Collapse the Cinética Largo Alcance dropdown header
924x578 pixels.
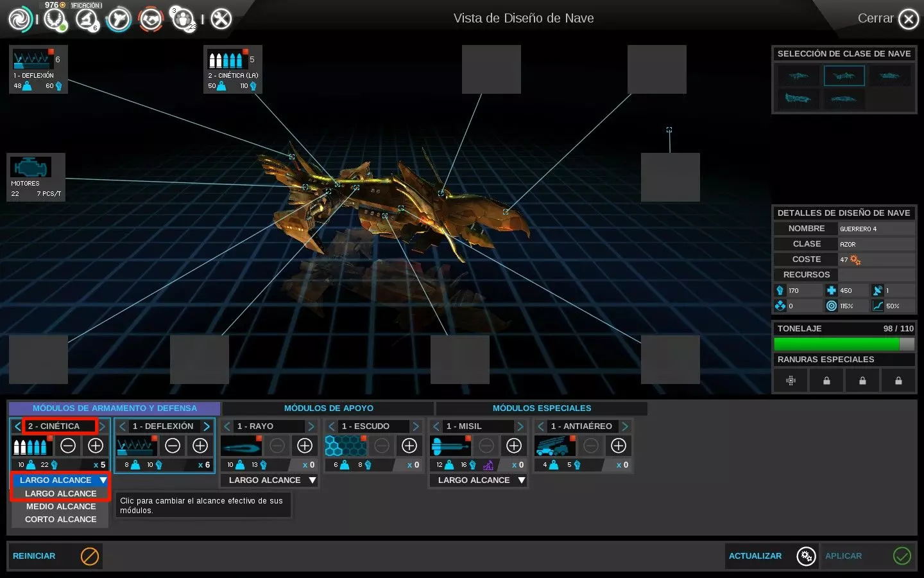[60, 480]
